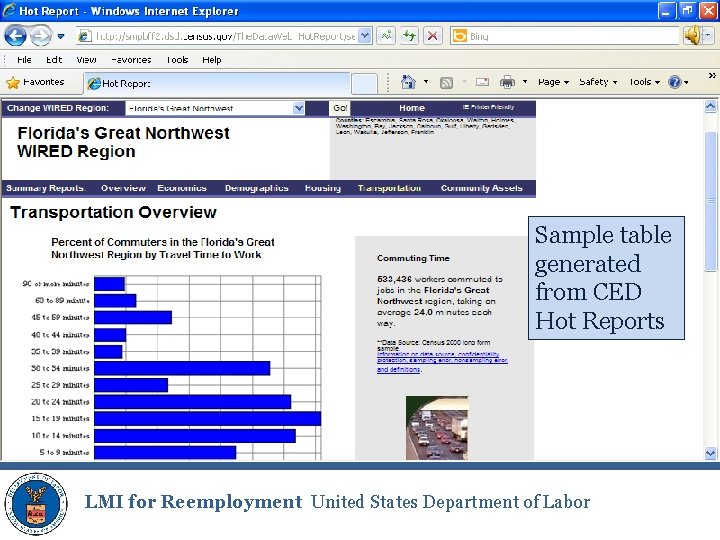Open the Summary Reports tab
This screenshot has height=540, width=720.
[x=45, y=188]
